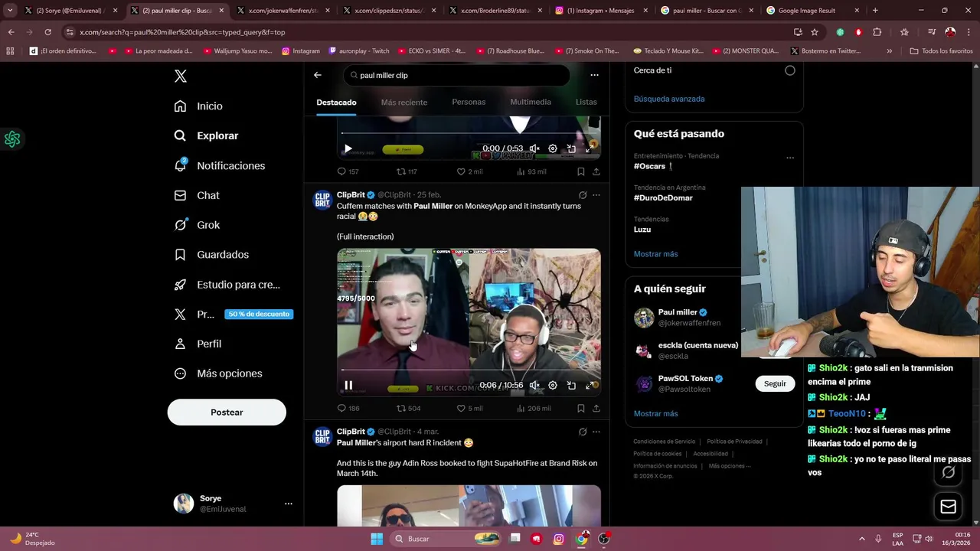Seek on the 10:56 video progress bar
This screenshot has height=551, width=980.
(x=469, y=370)
